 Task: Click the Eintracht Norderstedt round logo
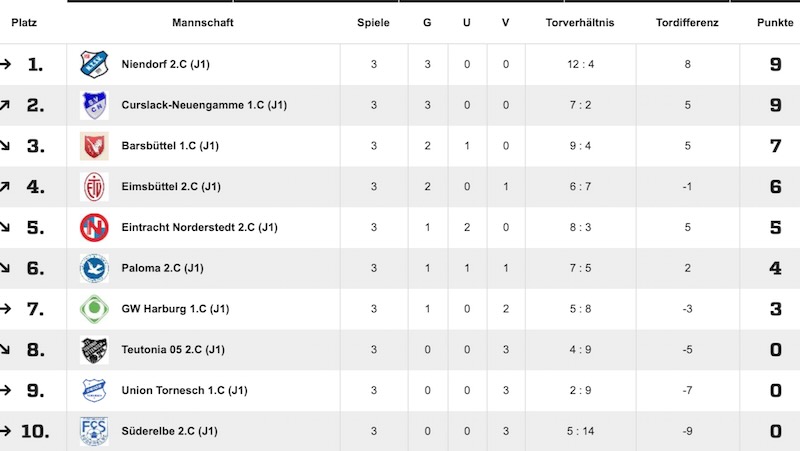pos(94,228)
